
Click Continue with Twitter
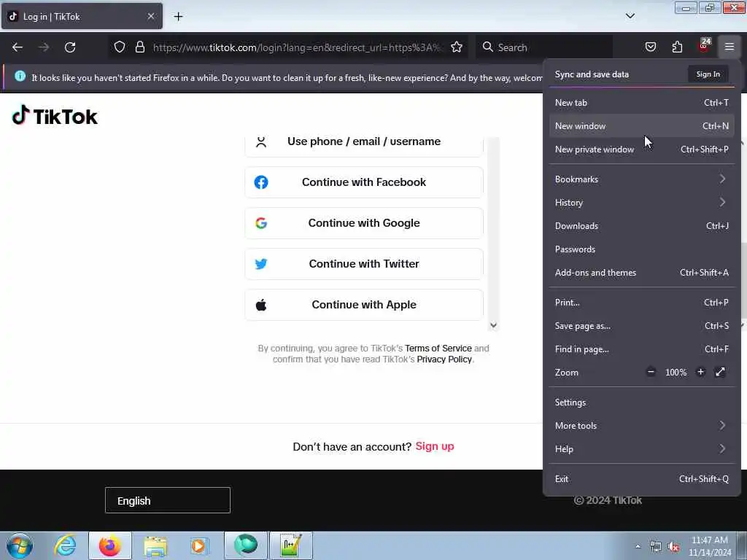364,264
